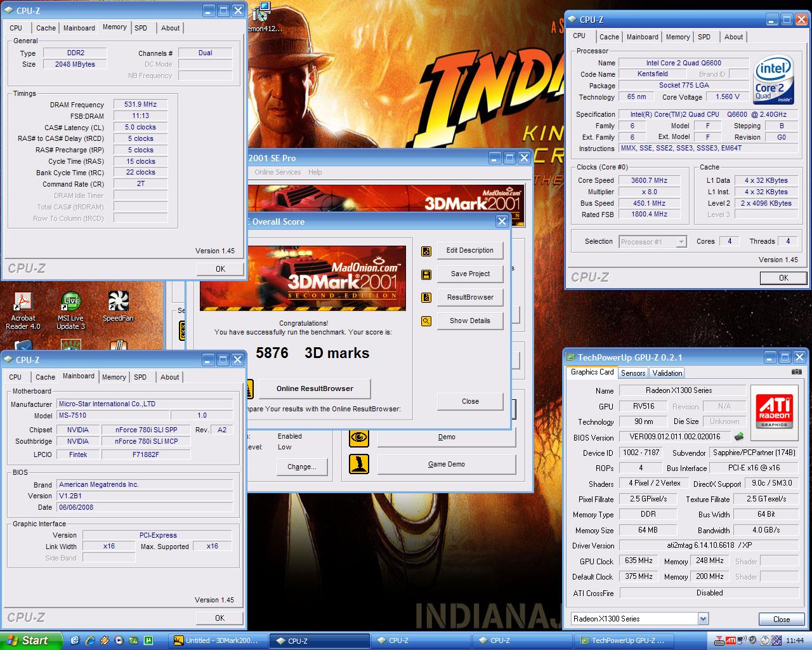Click the Change... button in 3DMark
This screenshot has width=812, height=650.
pos(302,467)
